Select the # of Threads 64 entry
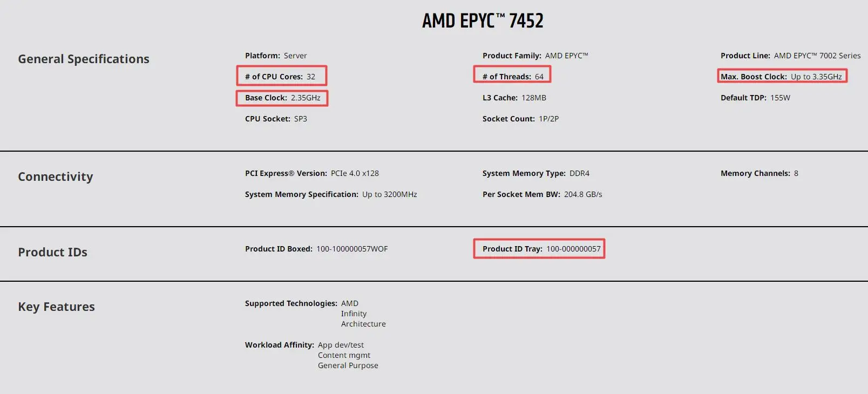Screen dimensions: 868x394 pyautogui.click(x=512, y=77)
